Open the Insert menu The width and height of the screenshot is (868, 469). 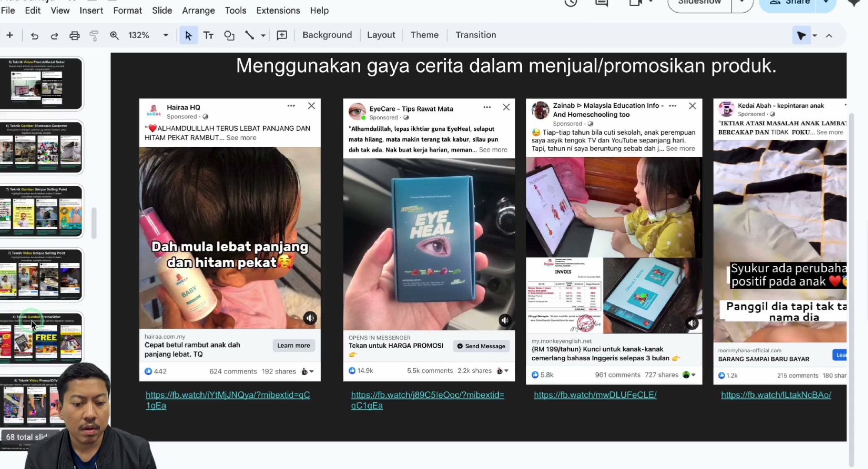(91, 10)
